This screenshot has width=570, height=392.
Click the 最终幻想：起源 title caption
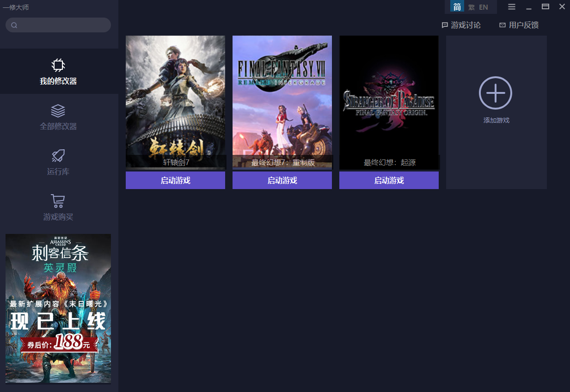coord(390,163)
